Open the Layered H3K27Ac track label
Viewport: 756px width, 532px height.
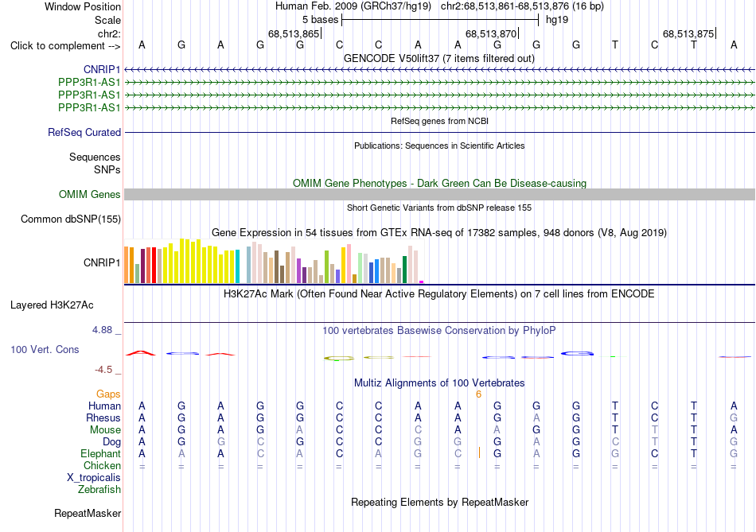point(52,305)
